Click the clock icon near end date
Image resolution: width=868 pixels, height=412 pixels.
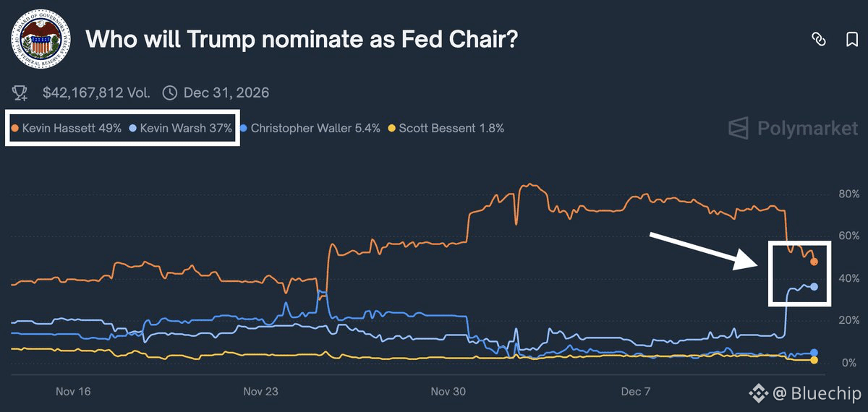click(170, 93)
